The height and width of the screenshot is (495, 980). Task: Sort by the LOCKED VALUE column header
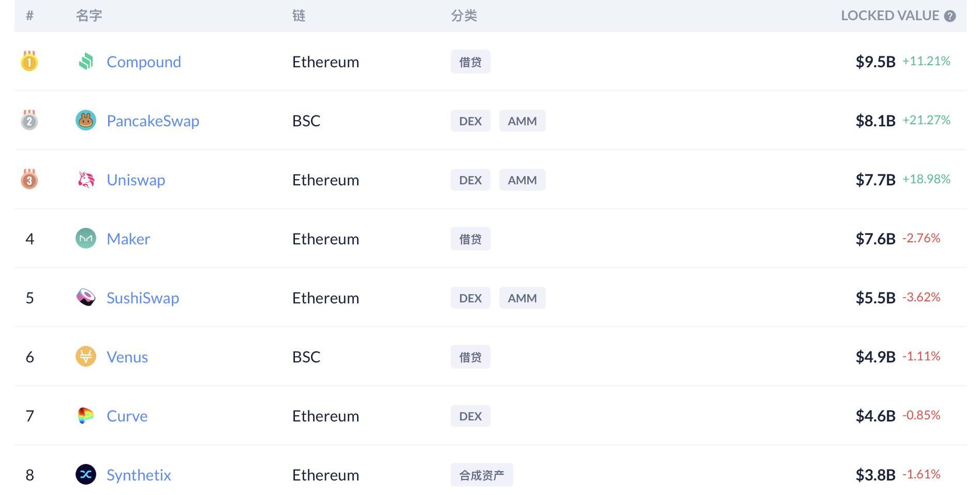(889, 16)
